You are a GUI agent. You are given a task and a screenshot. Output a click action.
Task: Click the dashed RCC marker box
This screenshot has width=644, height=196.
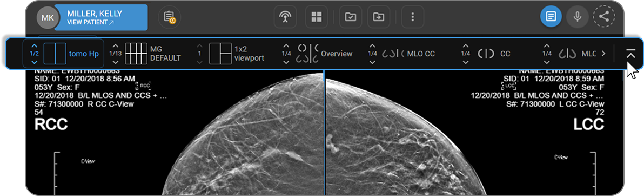(143, 86)
